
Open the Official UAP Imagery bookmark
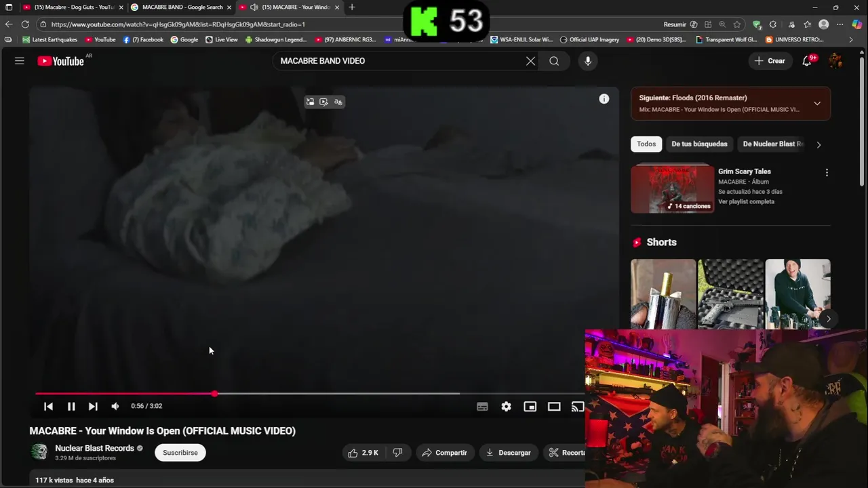coord(589,40)
